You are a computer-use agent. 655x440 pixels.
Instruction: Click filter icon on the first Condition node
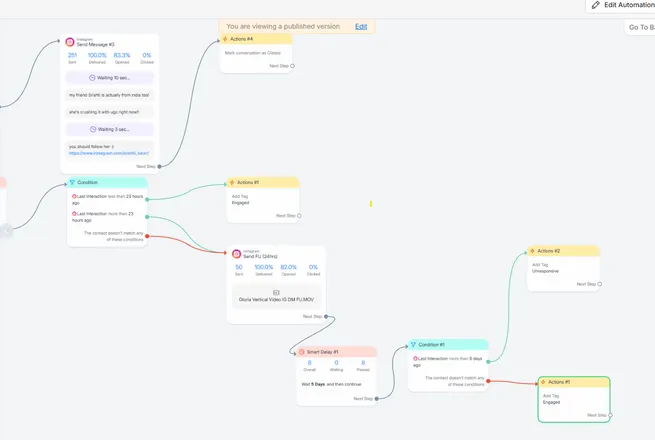pyautogui.click(x=72, y=182)
